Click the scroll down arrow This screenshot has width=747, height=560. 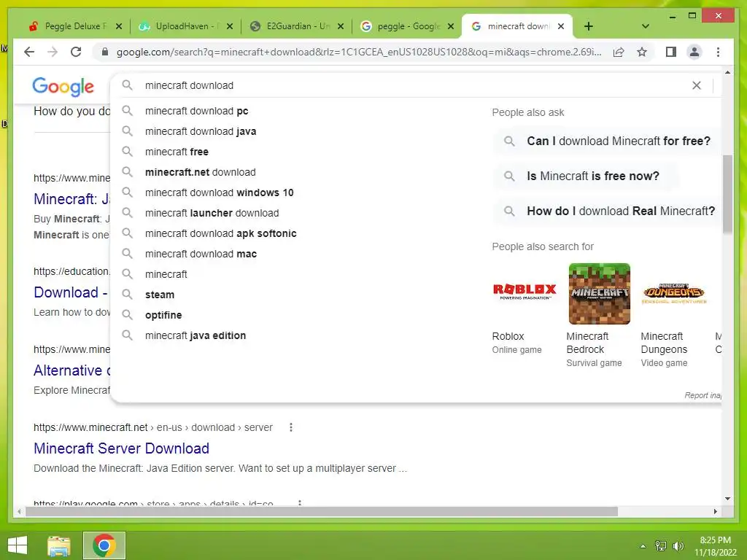click(727, 499)
